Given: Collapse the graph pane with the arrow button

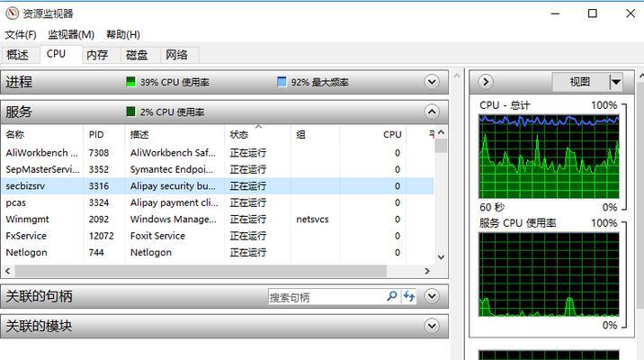Looking at the screenshot, I should tap(486, 82).
